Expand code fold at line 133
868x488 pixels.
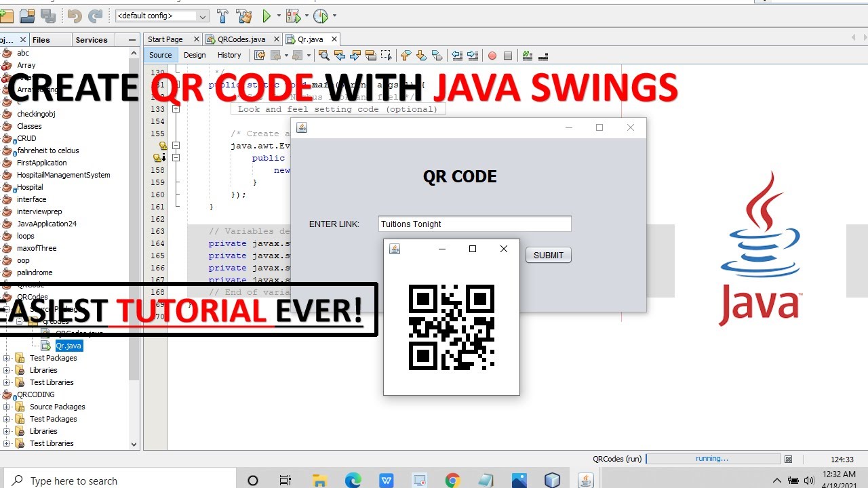point(176,109)
